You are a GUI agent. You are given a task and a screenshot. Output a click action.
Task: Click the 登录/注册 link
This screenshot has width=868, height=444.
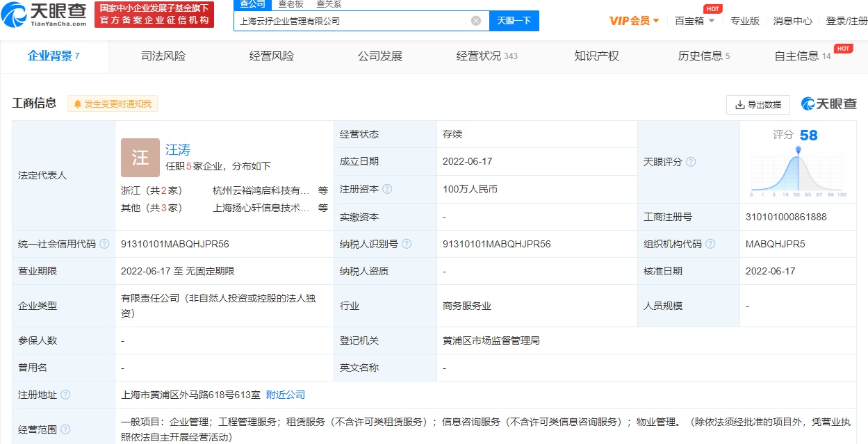pyautogui.click(x=846, y=21)
